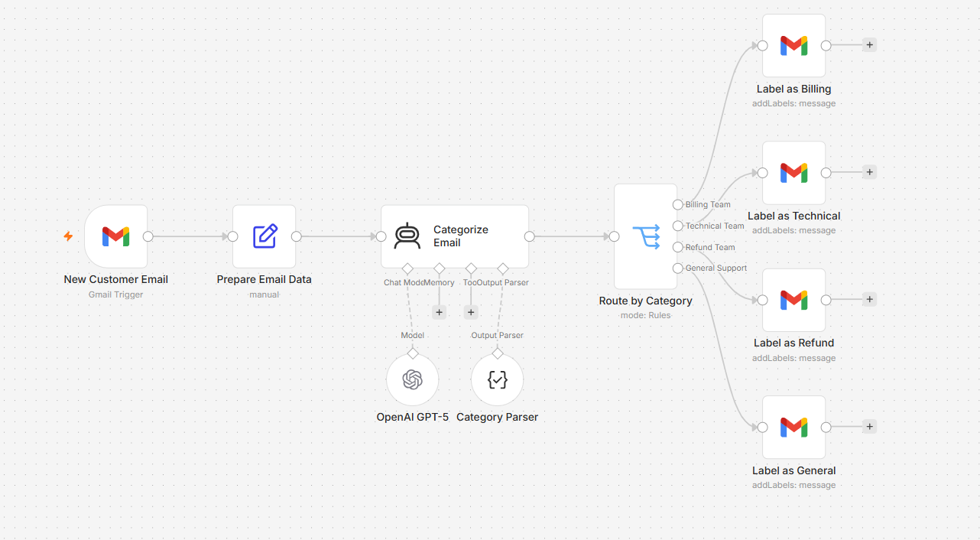
Task: Click the Technical Team output connector
Action: pyautogui.click(x=678, y=226)
